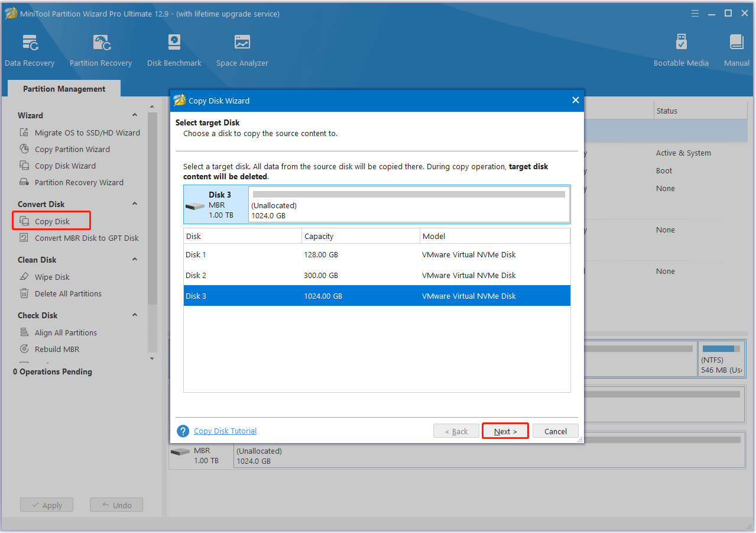
Task: Click the help icon beside Copy Disk Tutorial
Action: (x=183, y=431)
